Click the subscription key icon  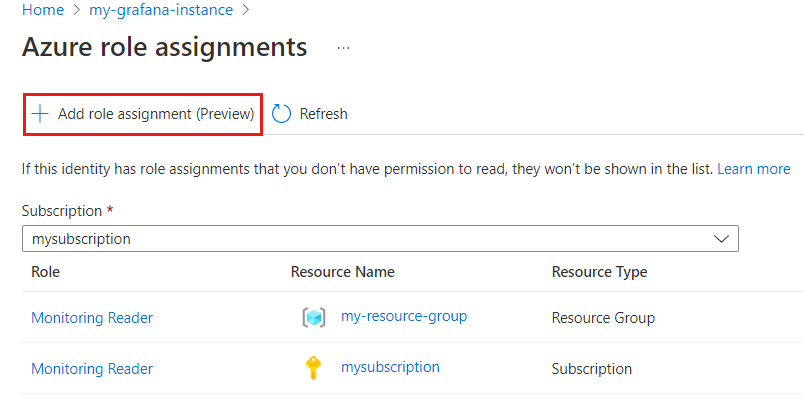[314, 368]
